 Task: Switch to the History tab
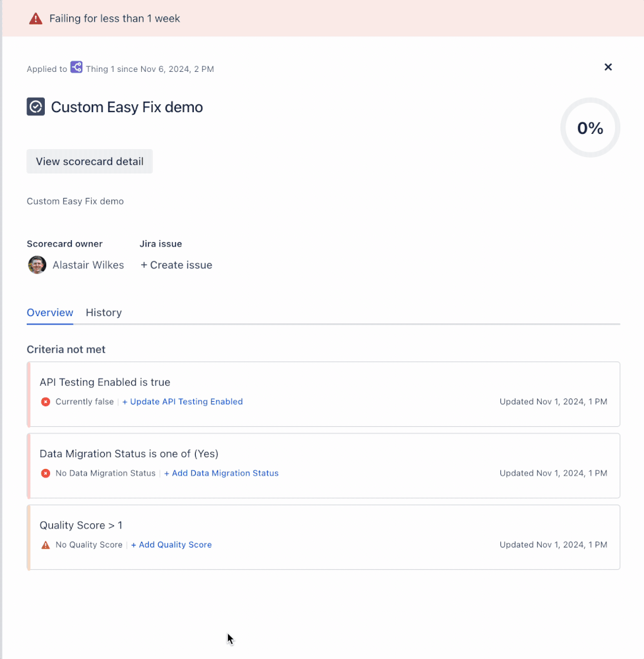[x=103, y=312]
